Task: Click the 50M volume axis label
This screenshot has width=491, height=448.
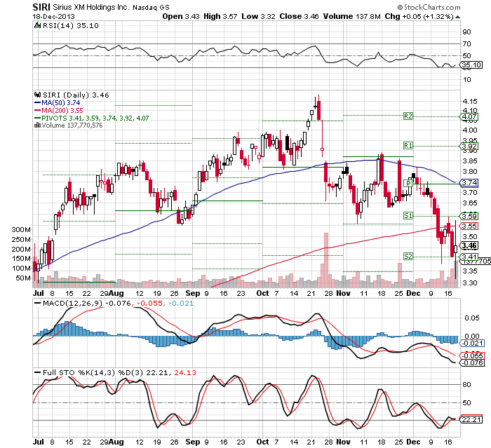Action: coord(23,278)
